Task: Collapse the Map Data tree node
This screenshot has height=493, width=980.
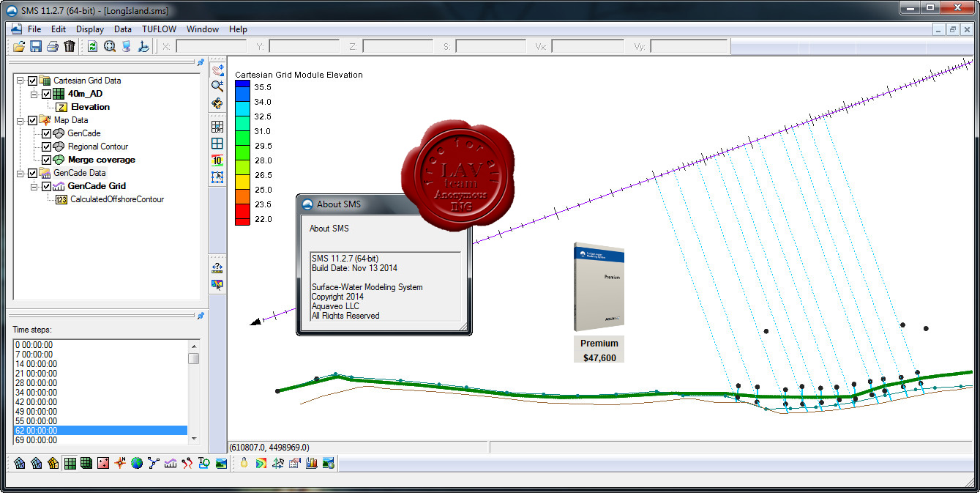Action: click(x=20, y=120)
